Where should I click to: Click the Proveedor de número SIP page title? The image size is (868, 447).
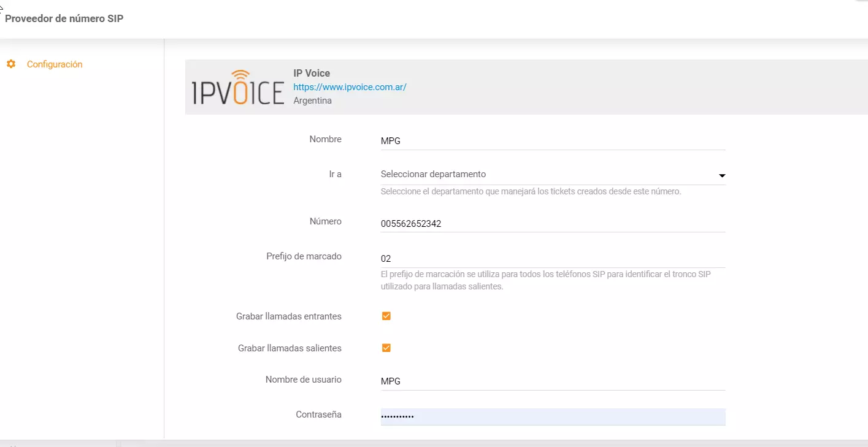(64, 18)
